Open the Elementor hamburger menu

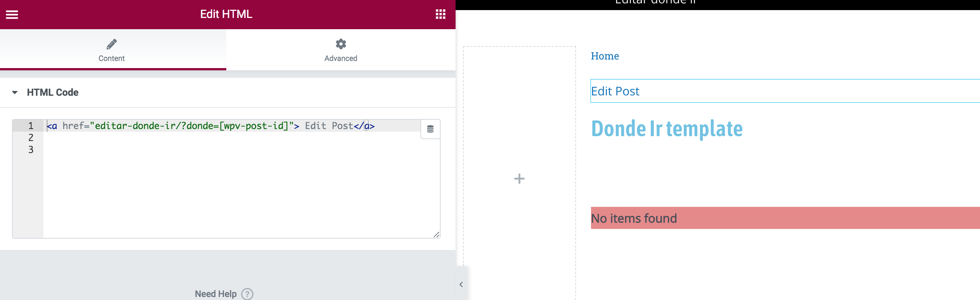[x=12, y=15]
